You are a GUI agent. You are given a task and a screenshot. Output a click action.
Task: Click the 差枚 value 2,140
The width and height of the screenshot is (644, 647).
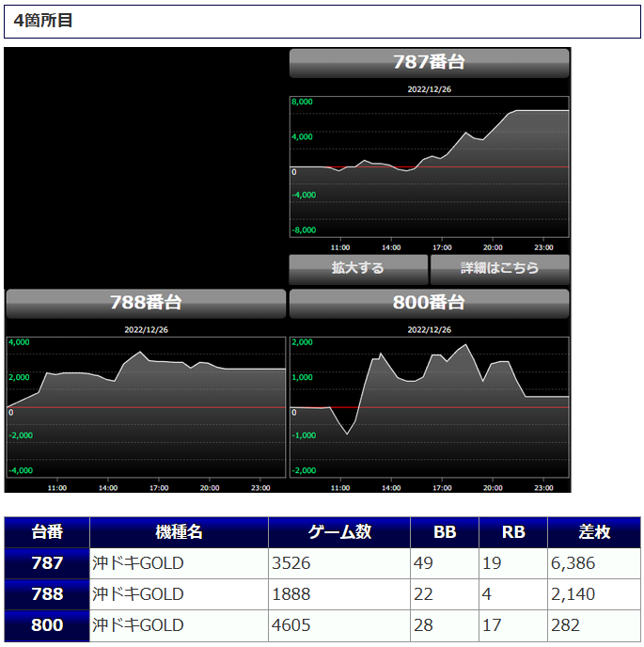573,594
